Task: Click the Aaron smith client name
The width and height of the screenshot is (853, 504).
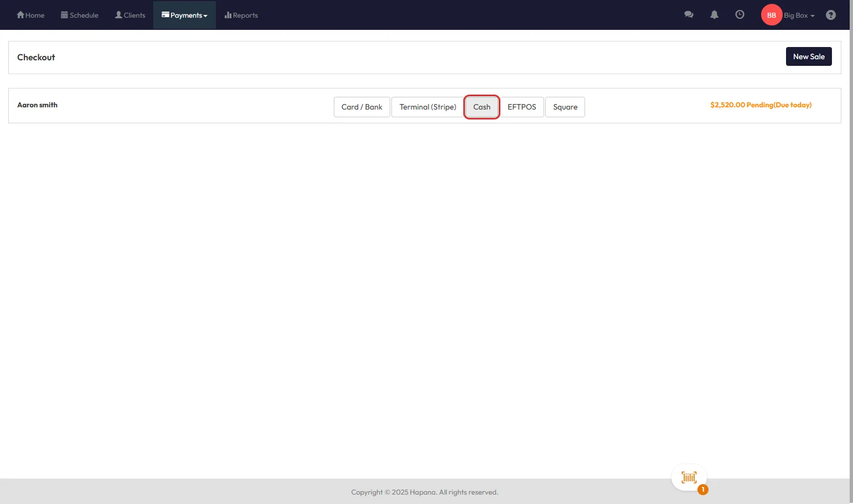Action: coord(37,105)
